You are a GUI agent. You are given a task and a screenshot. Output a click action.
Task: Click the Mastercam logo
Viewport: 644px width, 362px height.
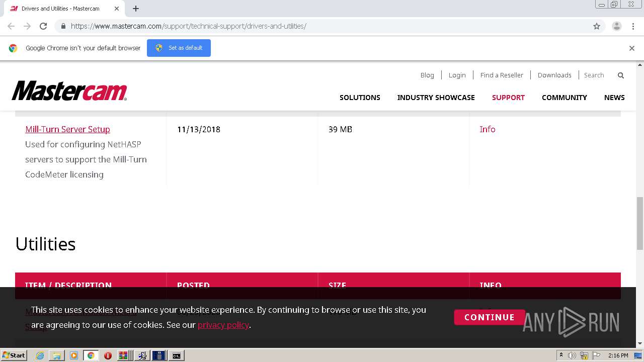69,90
